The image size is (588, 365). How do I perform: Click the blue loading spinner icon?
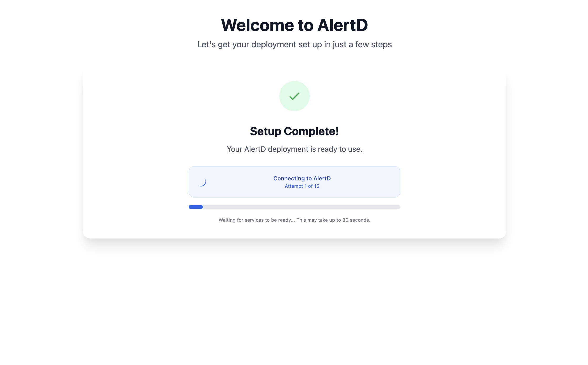(x=202, y=182)
